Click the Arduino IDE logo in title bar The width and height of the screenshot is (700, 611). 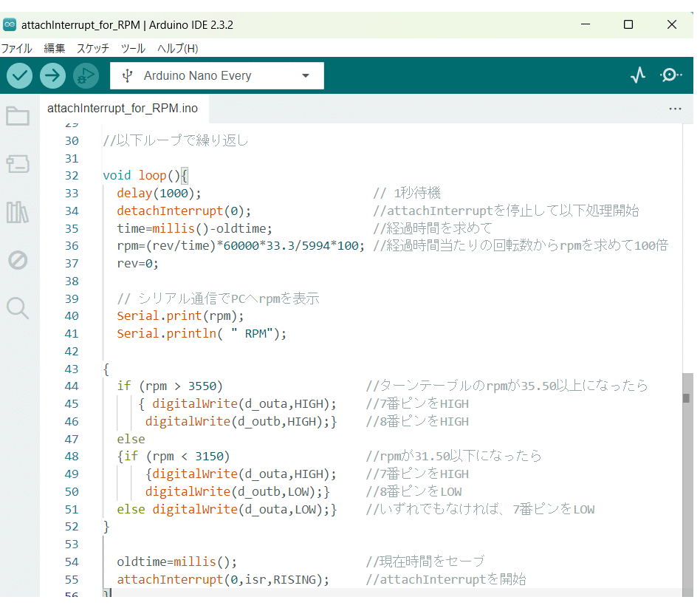(10, 24)
